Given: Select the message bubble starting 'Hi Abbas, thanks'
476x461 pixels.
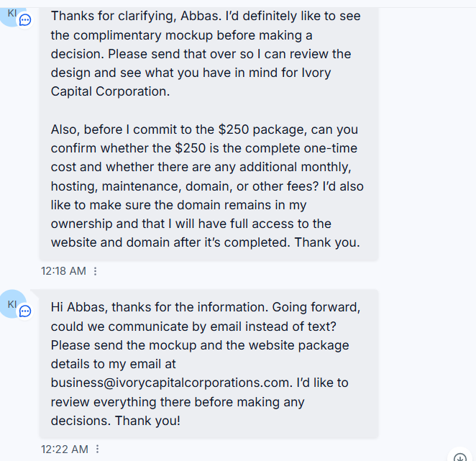Looking at the screenshot, I should pyautogui.click(x=209, y=364).
